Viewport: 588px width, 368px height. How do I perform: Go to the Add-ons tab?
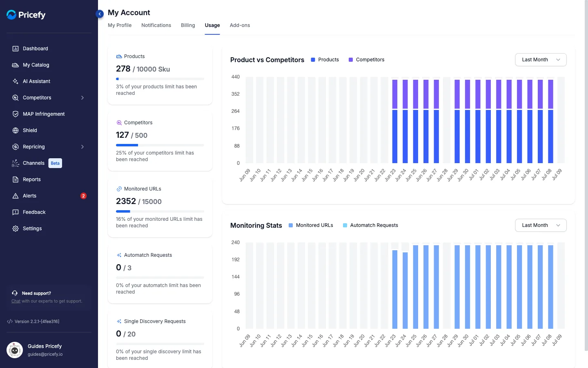click(x=240, y=25)
